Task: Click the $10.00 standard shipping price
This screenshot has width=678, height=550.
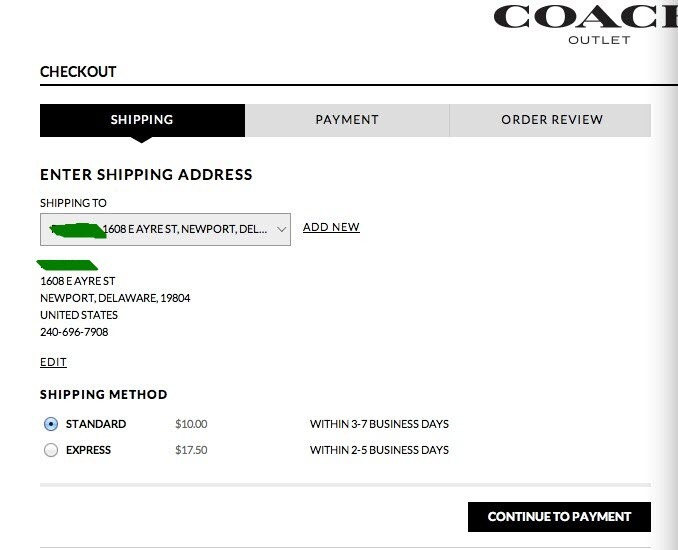Action: pos(191,424)
